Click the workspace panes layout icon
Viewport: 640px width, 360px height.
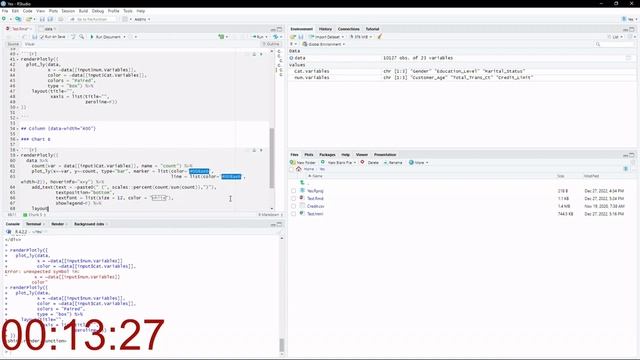pos(125,19)
